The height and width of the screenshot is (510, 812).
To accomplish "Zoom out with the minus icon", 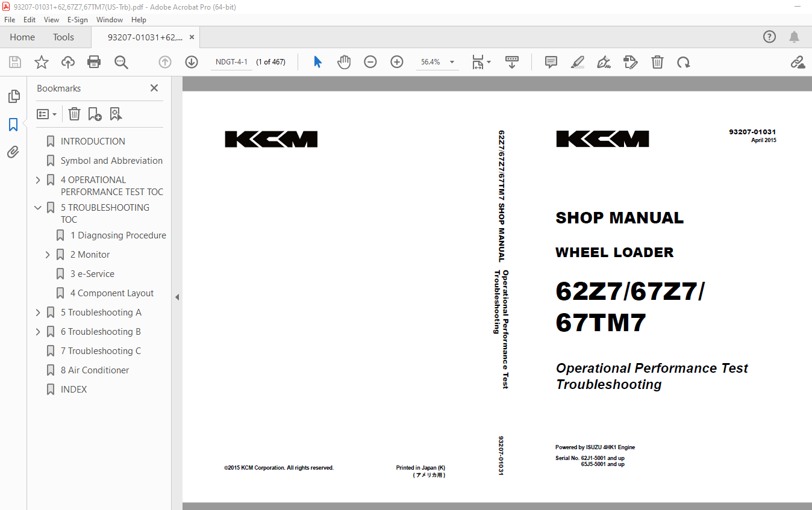I will click(x=370, y=62).
